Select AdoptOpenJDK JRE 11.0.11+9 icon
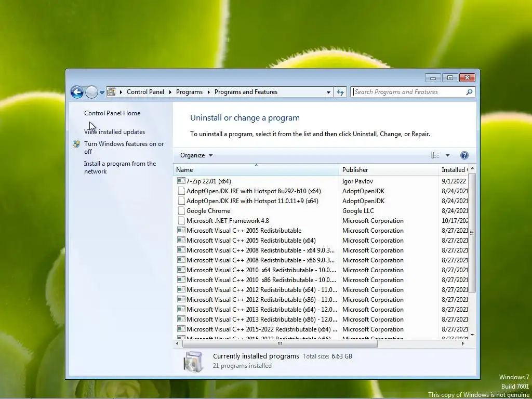532x399 pixels. tap(181, 201)
